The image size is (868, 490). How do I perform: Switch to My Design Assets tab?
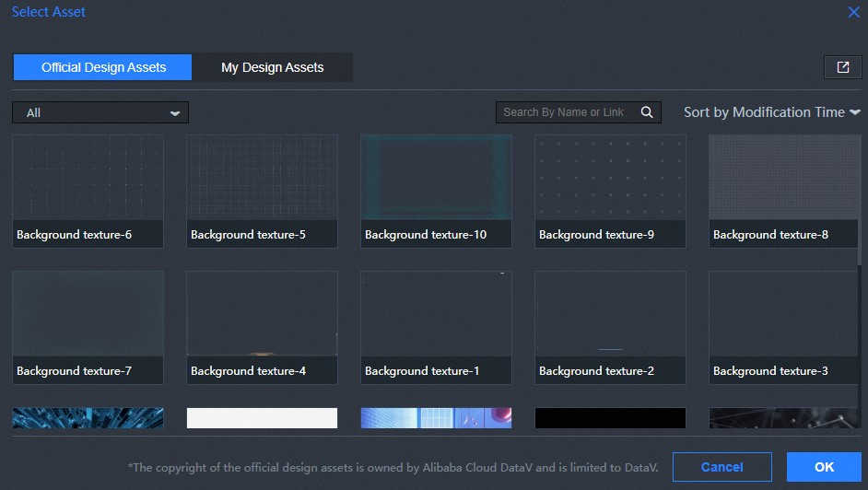(x=273, y=67)
